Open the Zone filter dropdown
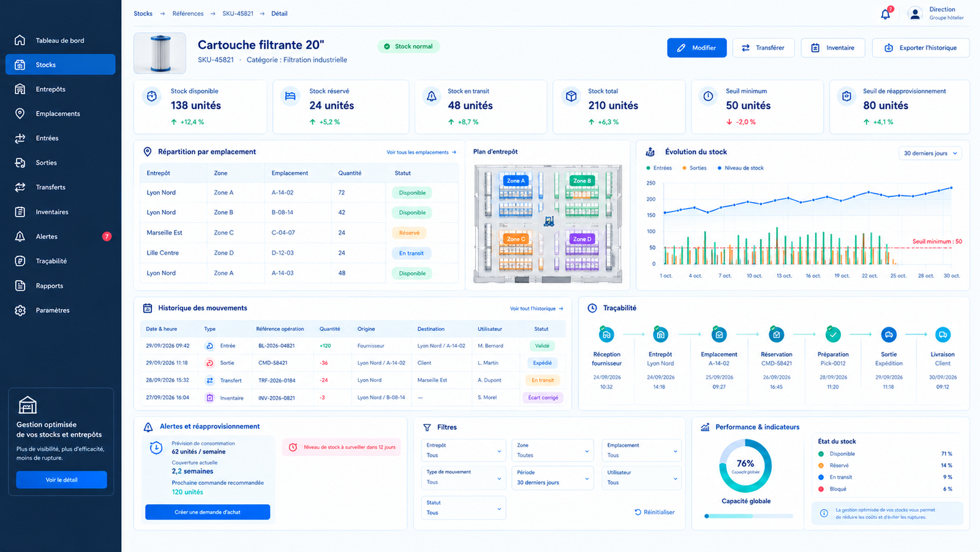This screenshot has width=980, height=552. 553,450
